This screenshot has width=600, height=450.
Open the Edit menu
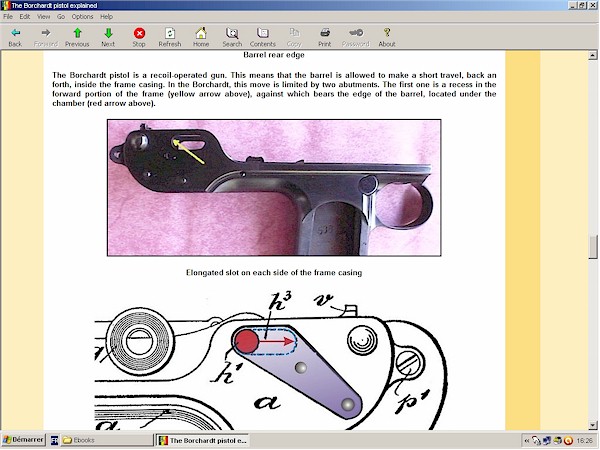[x=25, y=17]
